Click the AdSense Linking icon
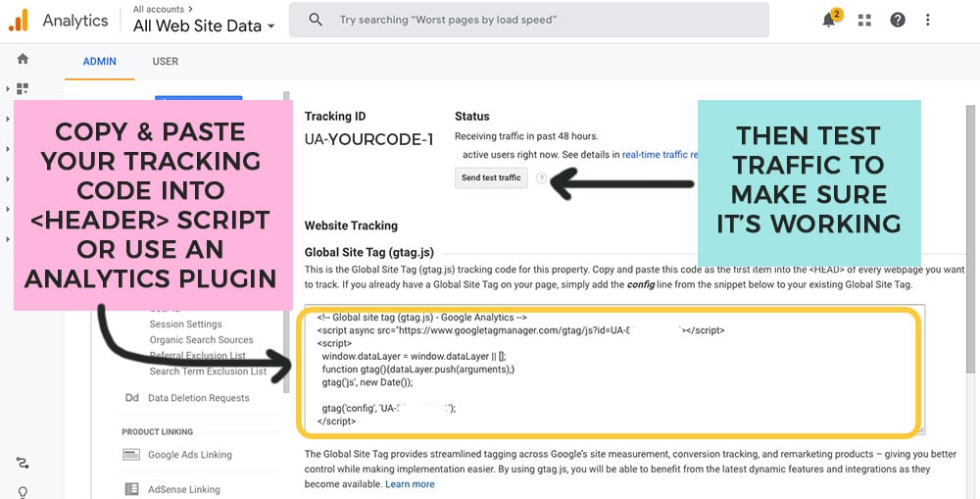Screen dimensions: 980x499 click(x=131, y=489)
